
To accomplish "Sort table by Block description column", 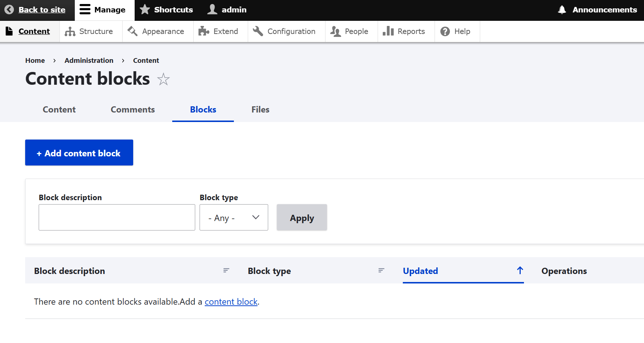I will coord(70,271).
